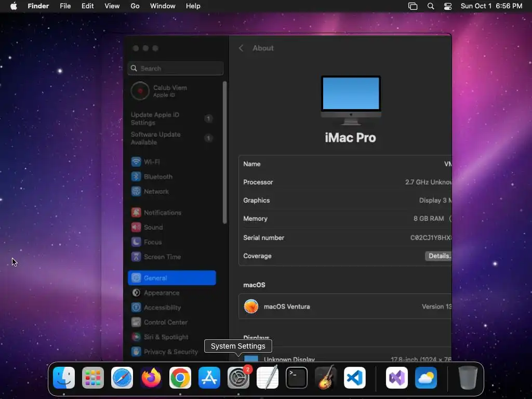Open Launchpad in the Dock
The image size is (532, 399).
[x=93, y=378]
